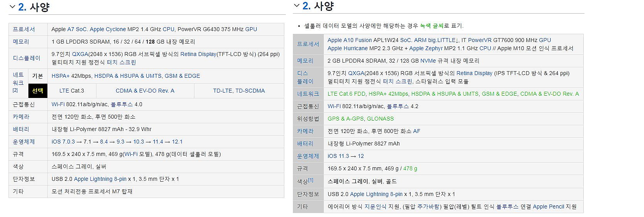Screen dimensions: 644x217
Task: Click 카메라 label beside 800만 화소 AF
Action: coord(305,131)
